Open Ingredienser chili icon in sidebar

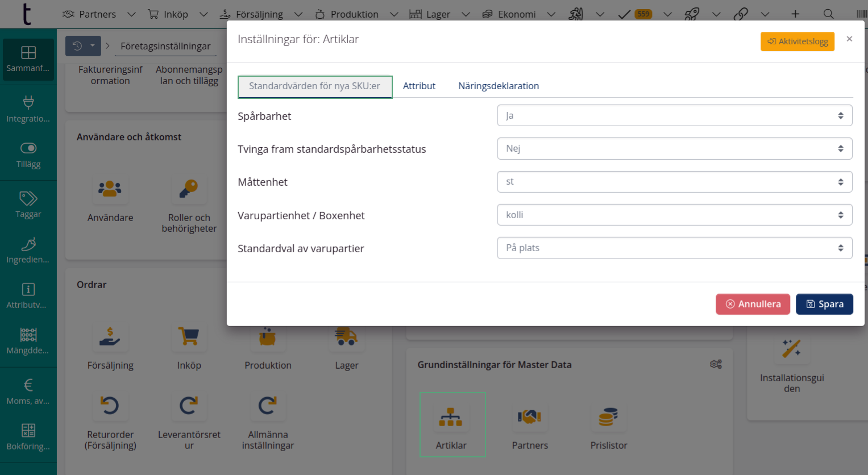click(28, 244)
